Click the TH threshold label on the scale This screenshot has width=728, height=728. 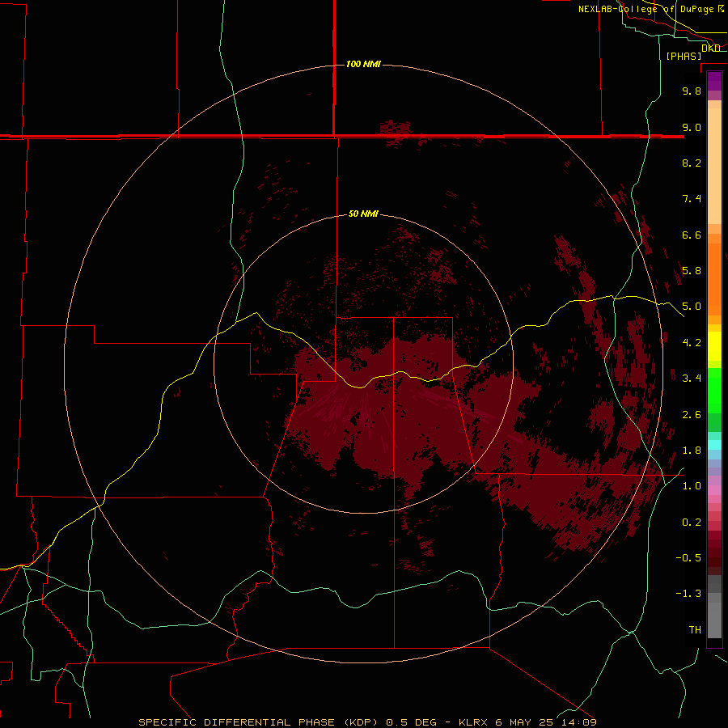(x=695, y=630)
